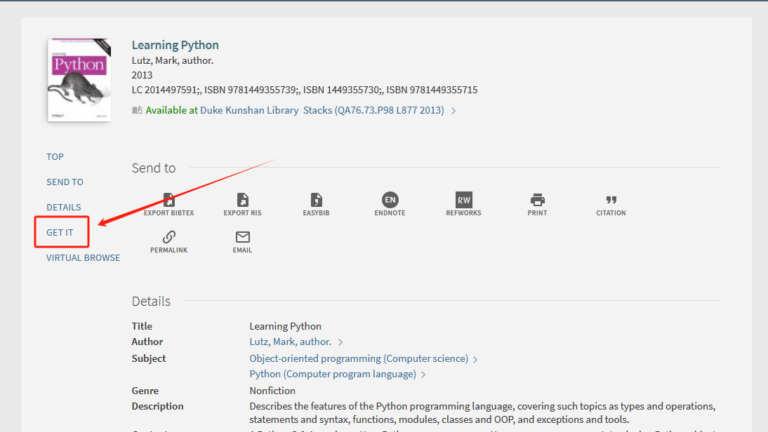Send record to RefWorks
This screenshot has height=432, width=768.
tap(463, 200)
